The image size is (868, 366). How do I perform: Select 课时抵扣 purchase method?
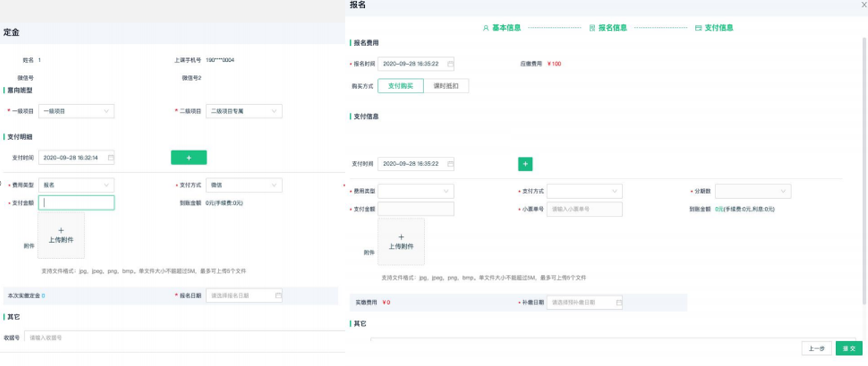pos(446,86)
